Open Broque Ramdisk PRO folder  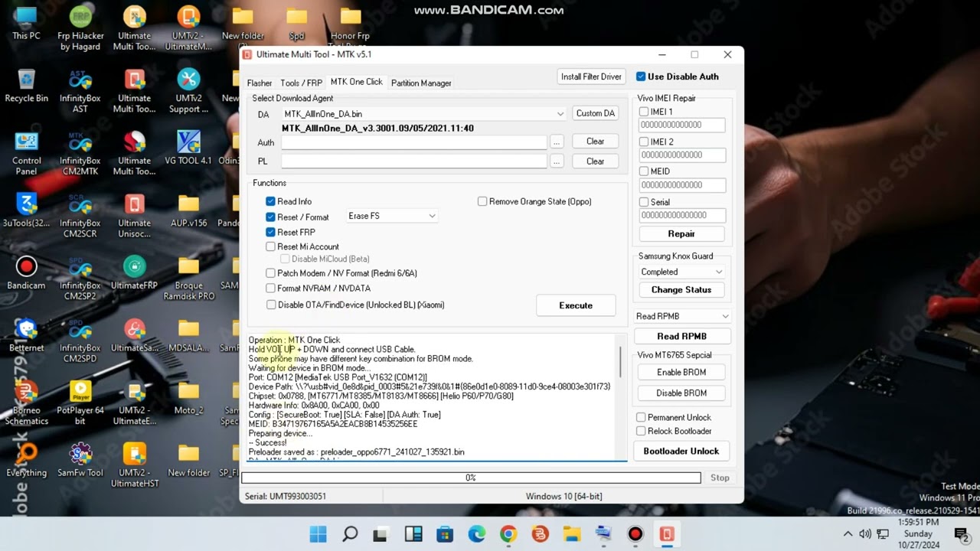(188, 279)
